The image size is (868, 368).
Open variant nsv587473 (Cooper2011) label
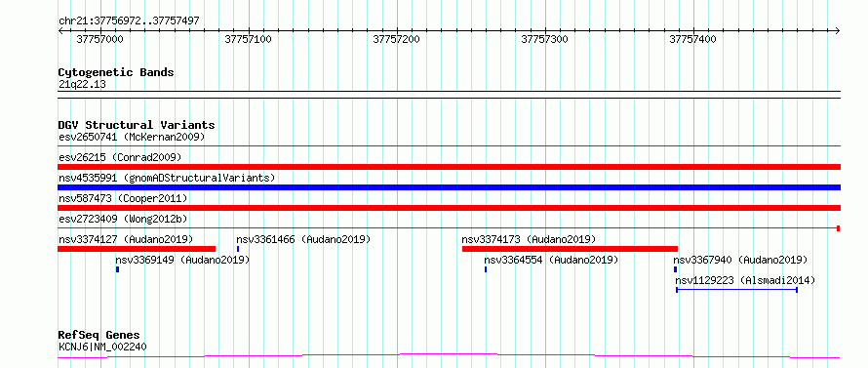pyautogui.click(x=123, y=198)
